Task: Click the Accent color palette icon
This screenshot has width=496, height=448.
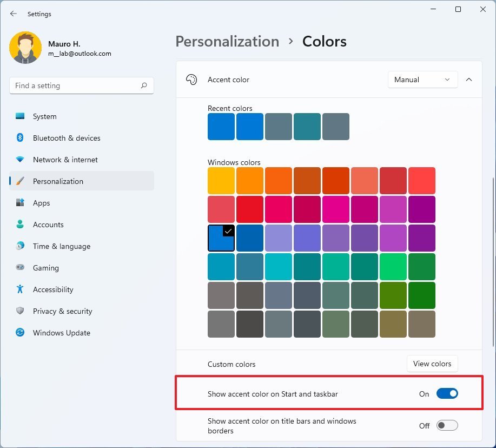Action: pyautogui.click(x=191, y=79)
